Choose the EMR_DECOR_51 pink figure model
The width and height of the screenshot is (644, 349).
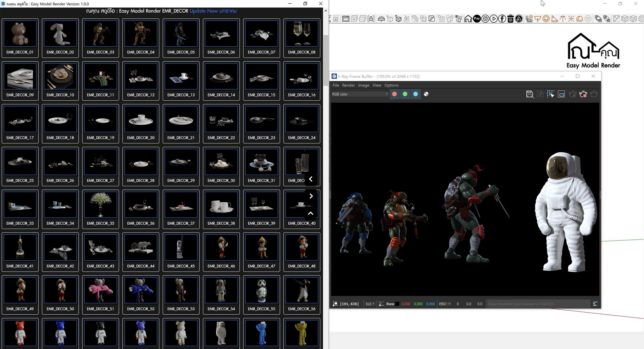[x=101, y=295]
